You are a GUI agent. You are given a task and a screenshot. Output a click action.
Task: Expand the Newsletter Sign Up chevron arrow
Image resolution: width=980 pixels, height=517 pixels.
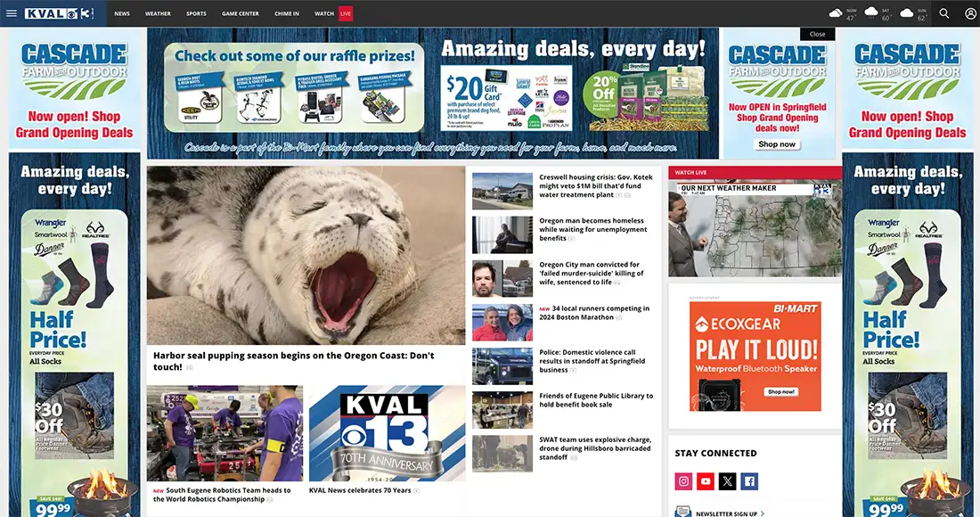click(763, 513)
